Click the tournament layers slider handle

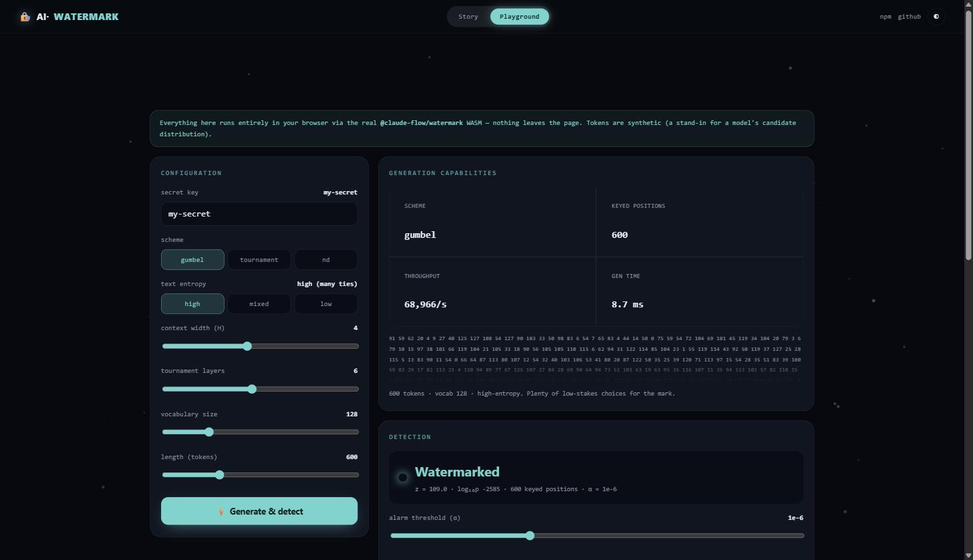tap(252, 389)
